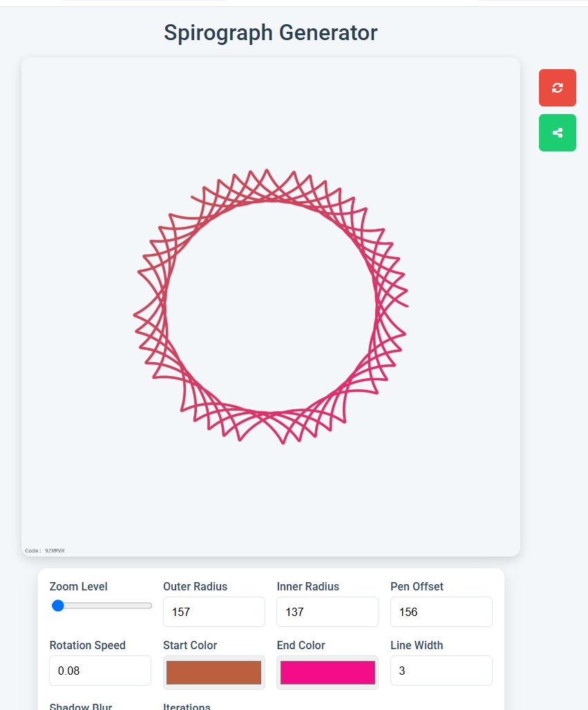Click the Shadow Blur label
The width and height of the screenshot is (588, 710).
(x=80, y=706)
